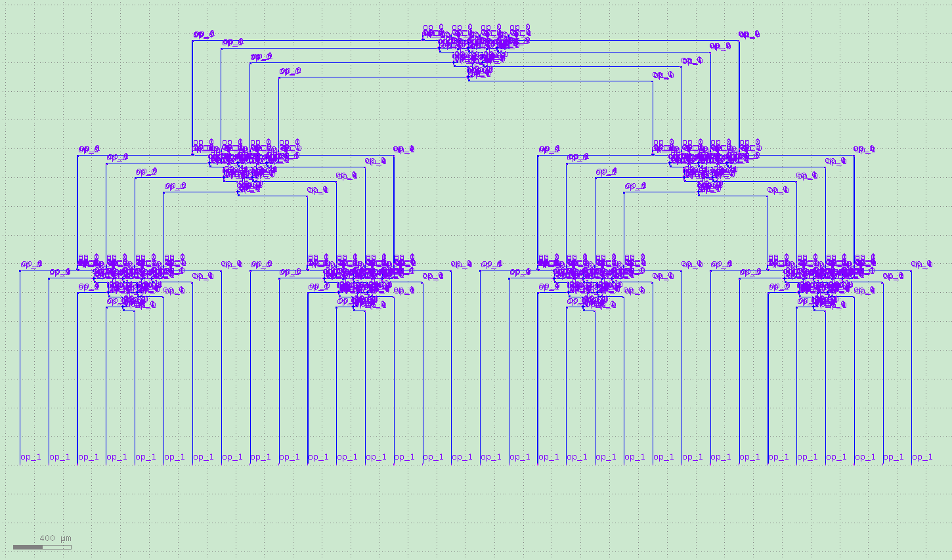Select the third bottom-level cluster from left

coord(592,283)
